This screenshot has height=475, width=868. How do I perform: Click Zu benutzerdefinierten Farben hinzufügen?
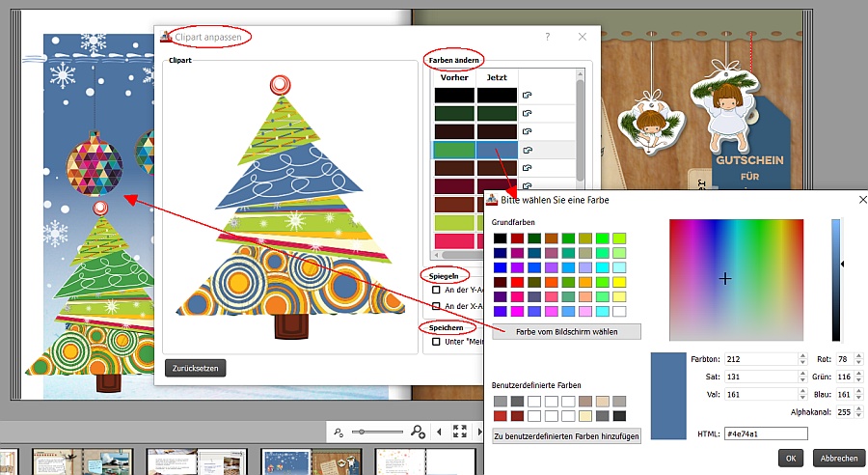tap(567, 436)
